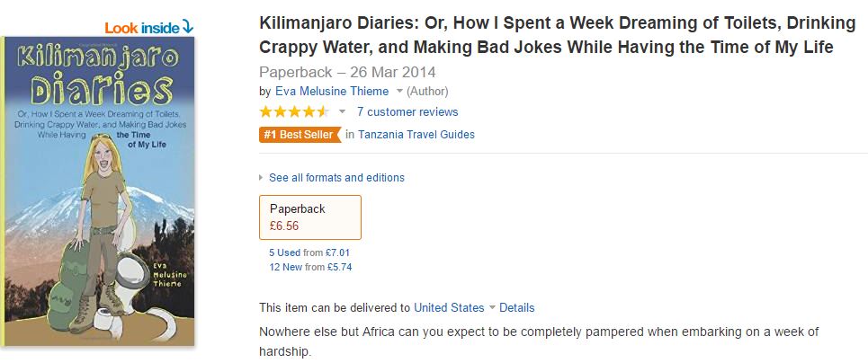Expand the star rating breakdown arrow
Screen dimensions: 868x363
(342, 112)
